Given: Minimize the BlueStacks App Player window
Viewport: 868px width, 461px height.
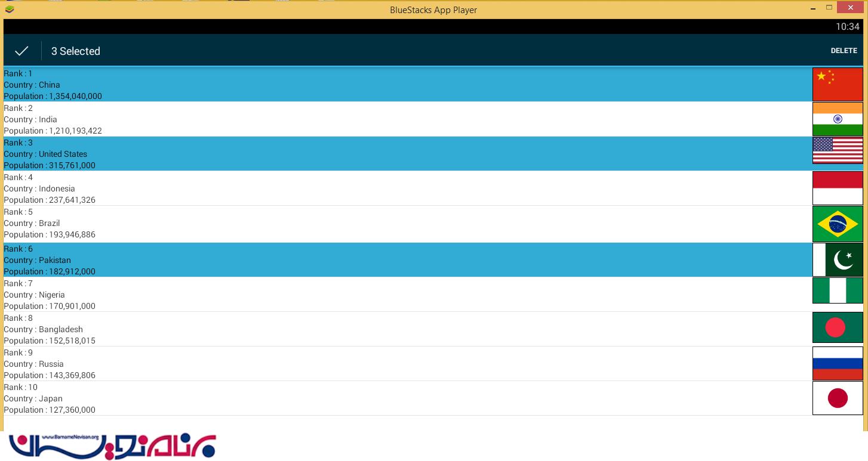Looking at the screenshot, I should point(814,8).
